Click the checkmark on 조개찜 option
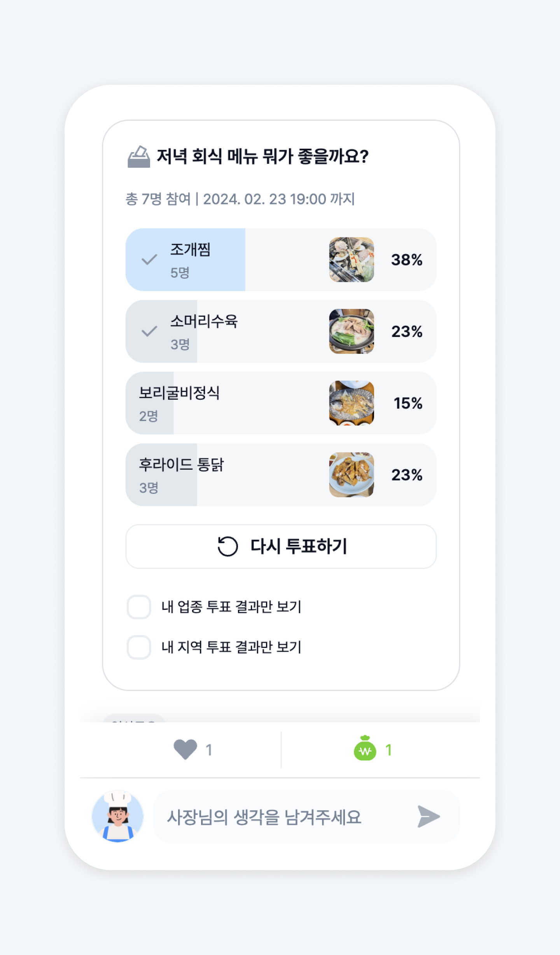Image resolution: width=560 pixels, height=955 pixels. pyautogui.click(x=149, y=260)
